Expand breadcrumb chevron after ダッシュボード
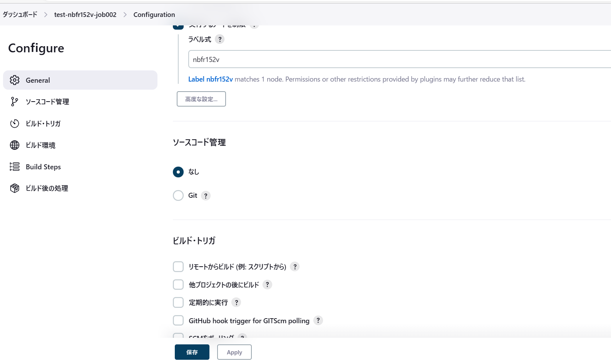The width and height of the screenshot is (611, 364). 46,15
